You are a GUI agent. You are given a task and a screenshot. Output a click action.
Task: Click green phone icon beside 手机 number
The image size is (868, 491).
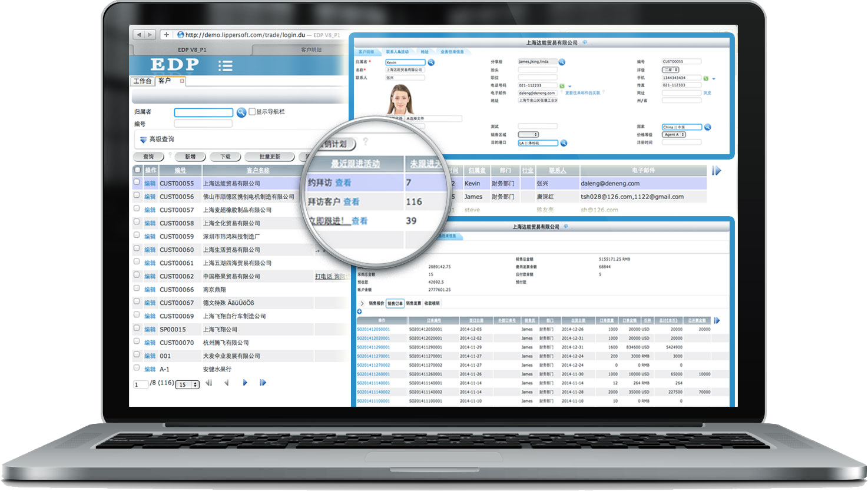click(x=705, y=78)
